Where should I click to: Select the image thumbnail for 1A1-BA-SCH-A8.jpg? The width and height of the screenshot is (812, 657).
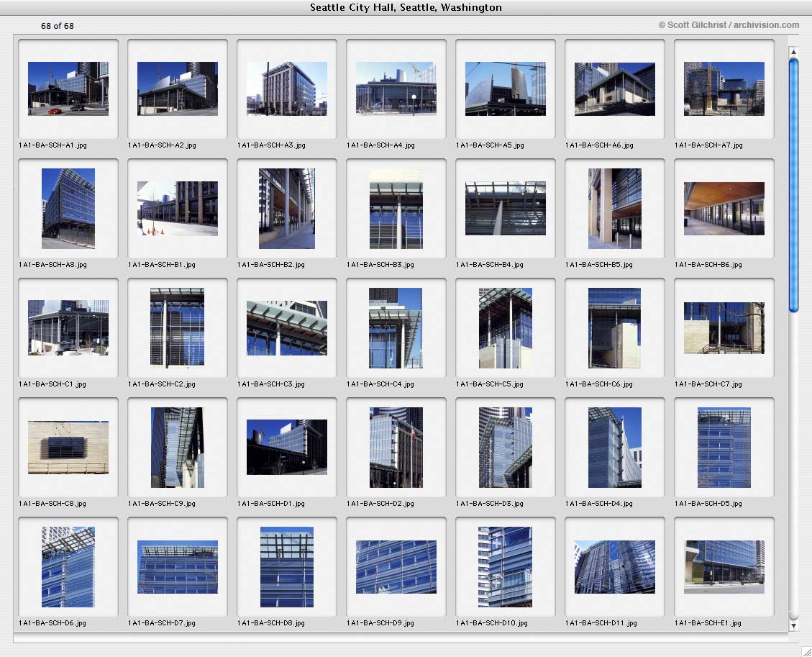click(x=68, y=208)
